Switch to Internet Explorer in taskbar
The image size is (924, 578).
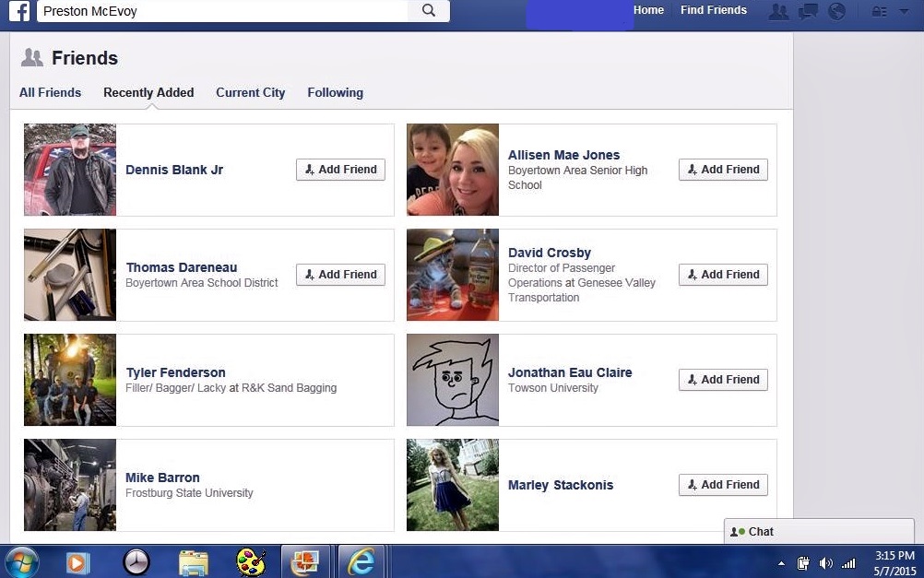(x=361, y=562)
